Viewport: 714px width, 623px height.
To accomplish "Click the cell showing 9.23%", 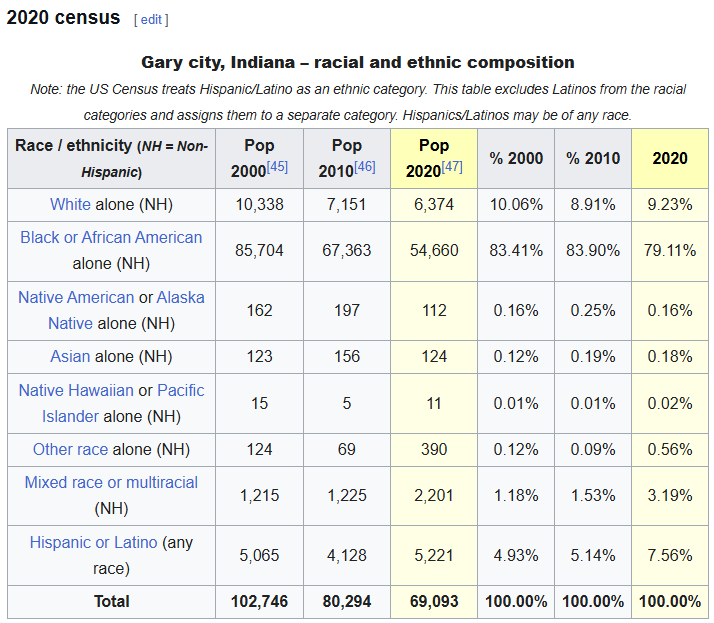I will pos(670,205).
